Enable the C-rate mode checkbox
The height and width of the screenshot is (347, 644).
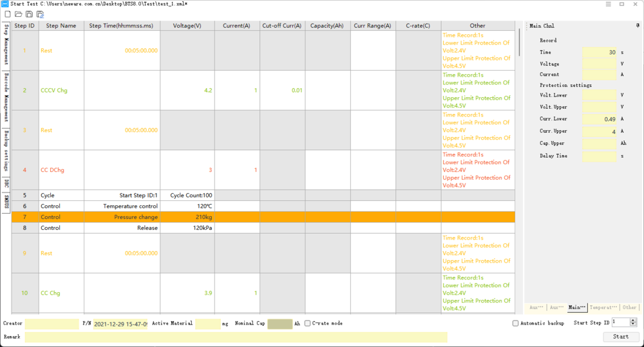[308, 323]
